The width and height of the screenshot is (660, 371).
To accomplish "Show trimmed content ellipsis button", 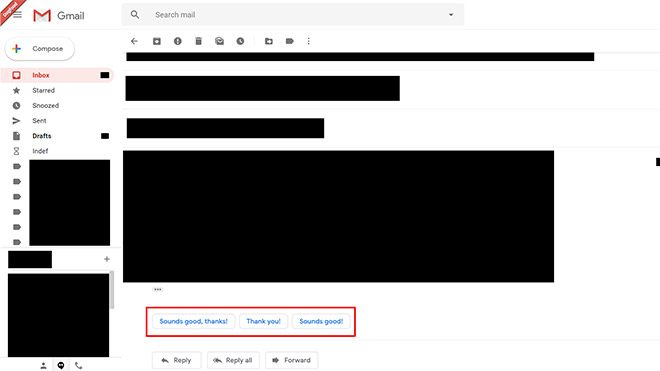I will tap(157, 289).
